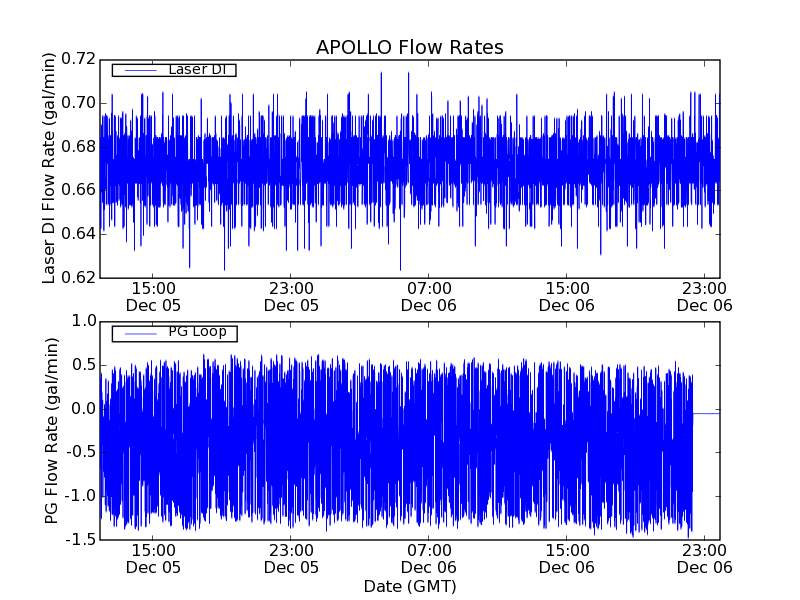This screenshot has height=600, width=800.
Task: Click the 0.0 tick label on the PG plot
Action: tap(84, 409)
